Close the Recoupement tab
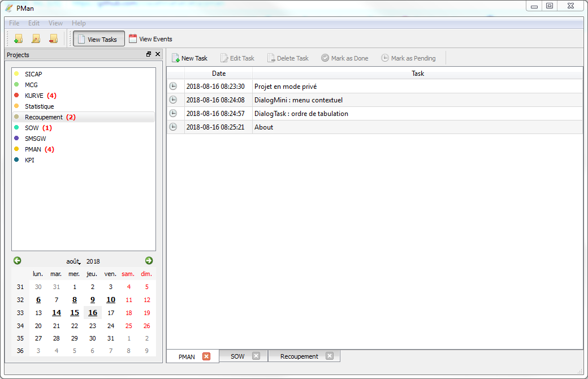This screenshot has height=379, width=588. tap(330, 356)
